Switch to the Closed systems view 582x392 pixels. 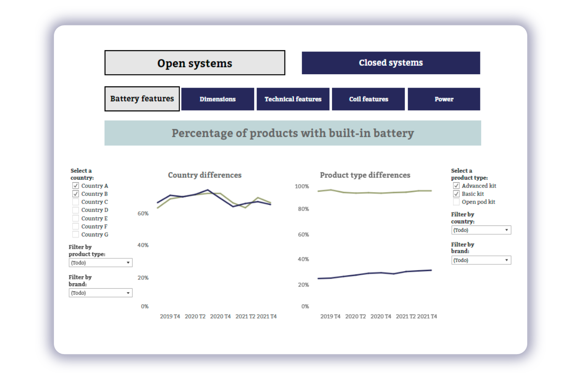[x=391, y=63]
